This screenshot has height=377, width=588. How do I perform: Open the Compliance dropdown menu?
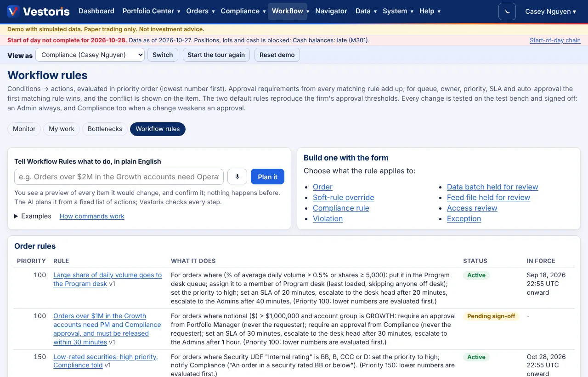tap(243, 11)
